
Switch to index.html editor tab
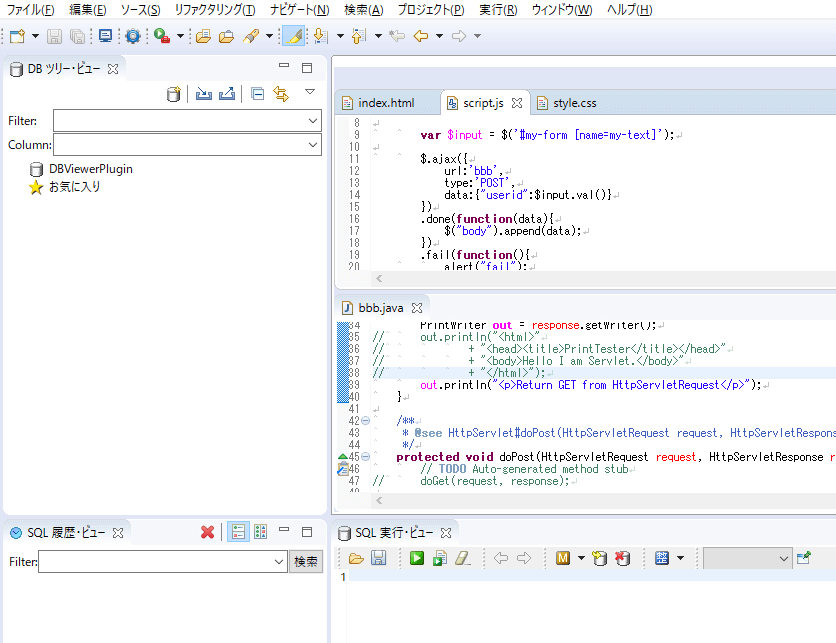(386, 103)
